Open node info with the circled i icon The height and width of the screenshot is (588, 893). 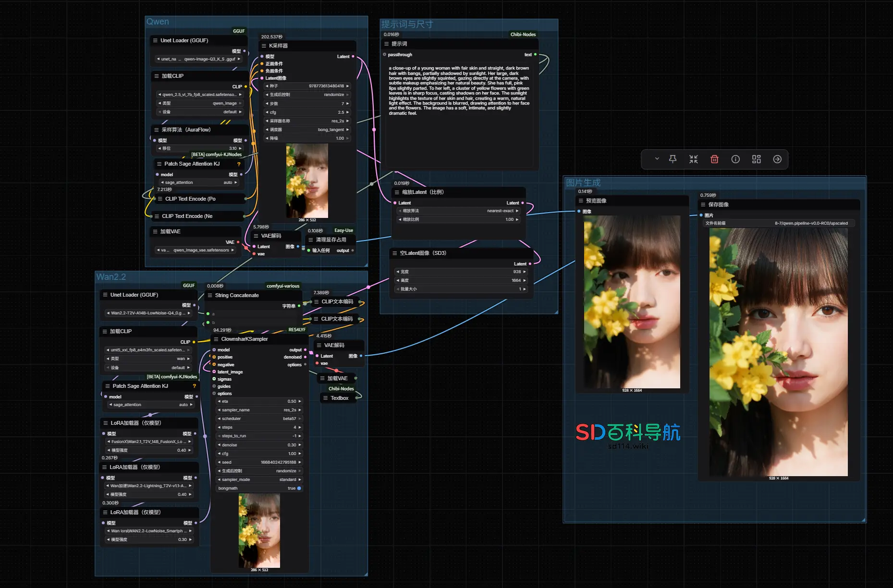(x=735, y=159)
